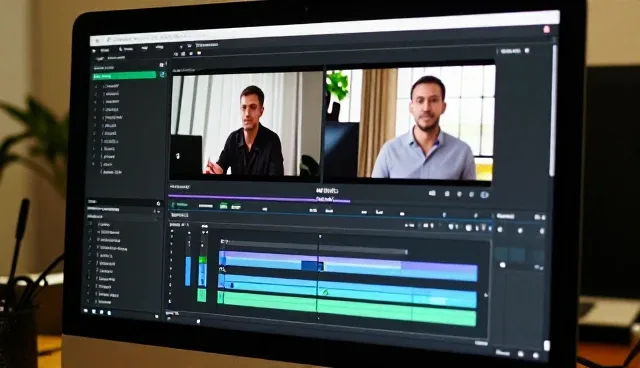Select the green clip on the bottom timeline track
Image resolution: width=640 pixels, height=368 pixels.
coord(347,310)
